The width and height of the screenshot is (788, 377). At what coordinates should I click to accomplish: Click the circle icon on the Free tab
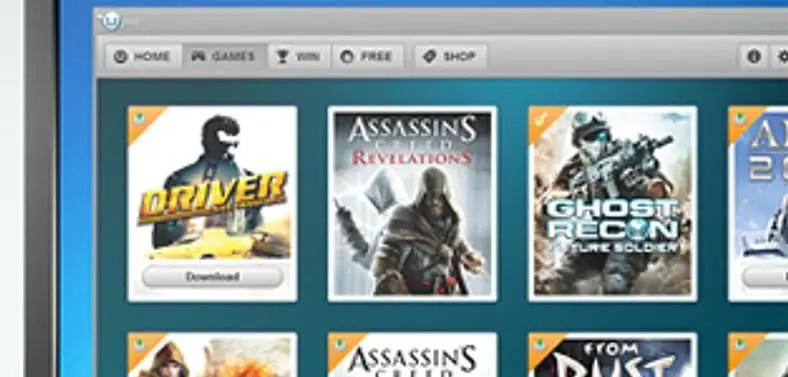[347, 56]
